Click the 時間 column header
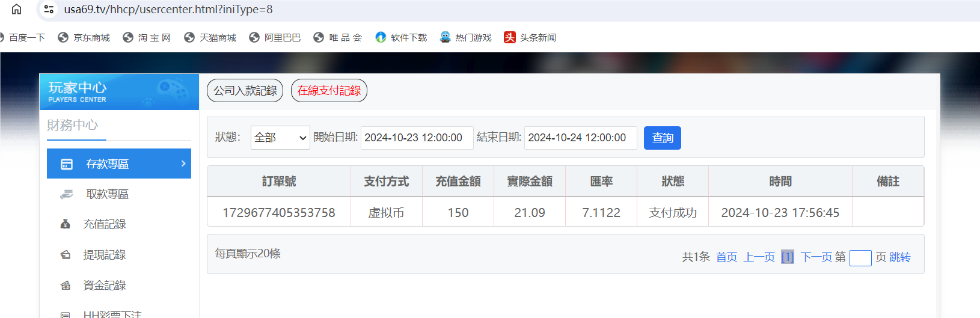This screenshot has height=318, width=980. (x=780, y=182)
